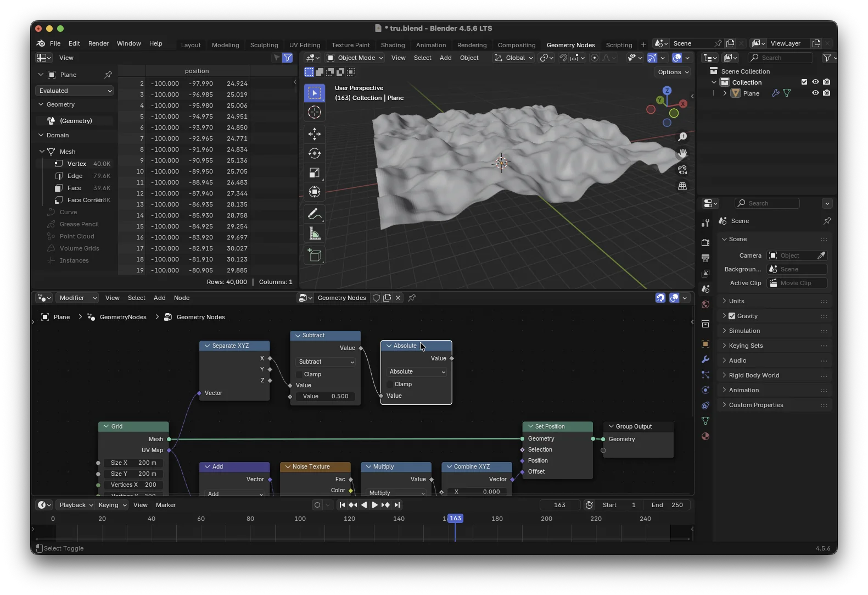Select the Add Cube tool
This screenshot has height=595, width=868.
(315, 255)
